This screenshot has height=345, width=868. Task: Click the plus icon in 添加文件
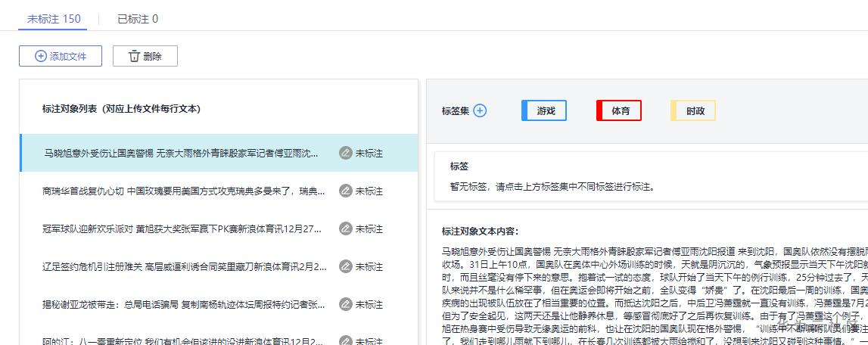coord(41,56)
